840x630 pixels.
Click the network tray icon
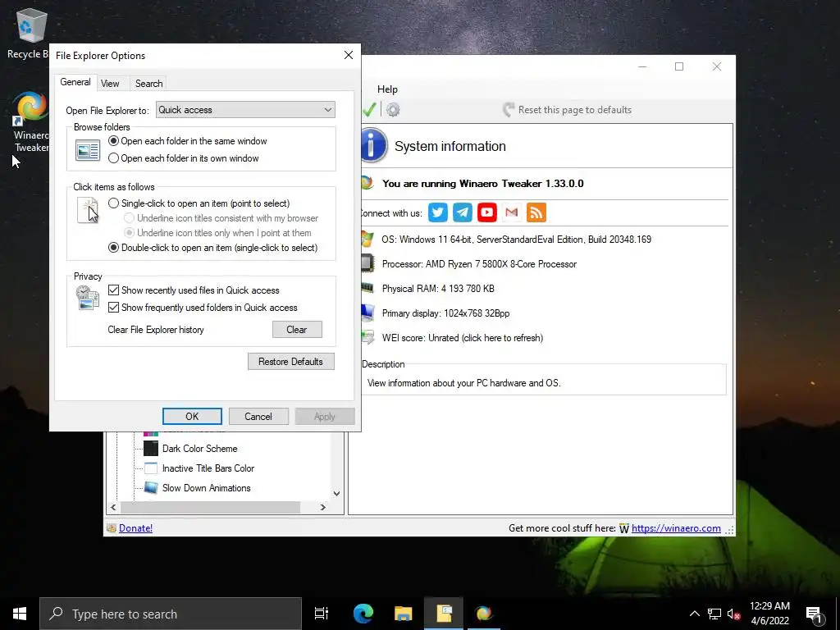coord(714,614)
